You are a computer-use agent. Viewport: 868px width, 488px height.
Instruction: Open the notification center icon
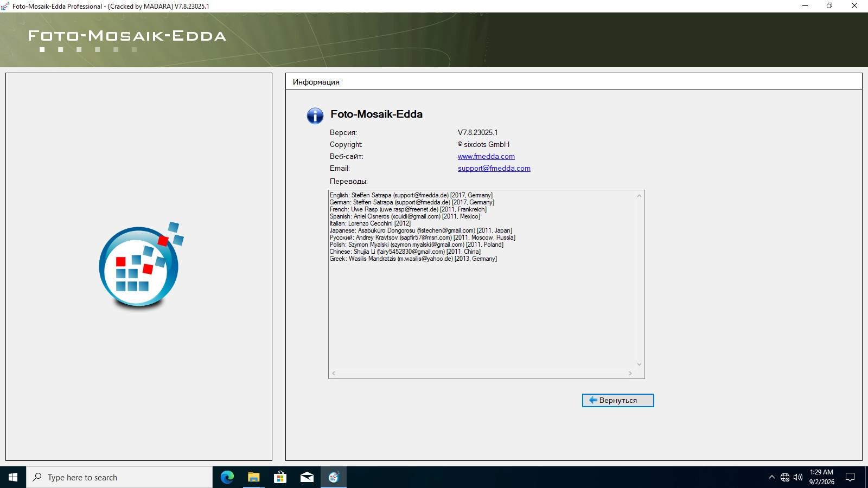click(x=850, y=477)
